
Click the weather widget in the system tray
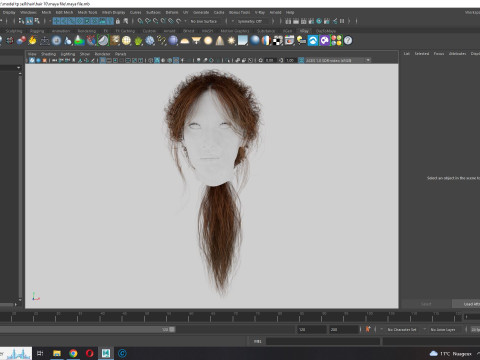coord(451,354)
